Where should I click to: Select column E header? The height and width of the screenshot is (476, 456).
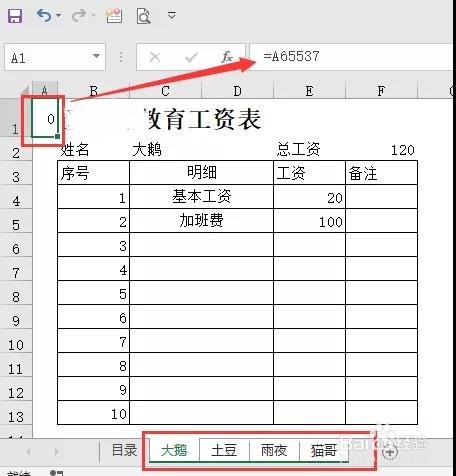click(309, 90)
